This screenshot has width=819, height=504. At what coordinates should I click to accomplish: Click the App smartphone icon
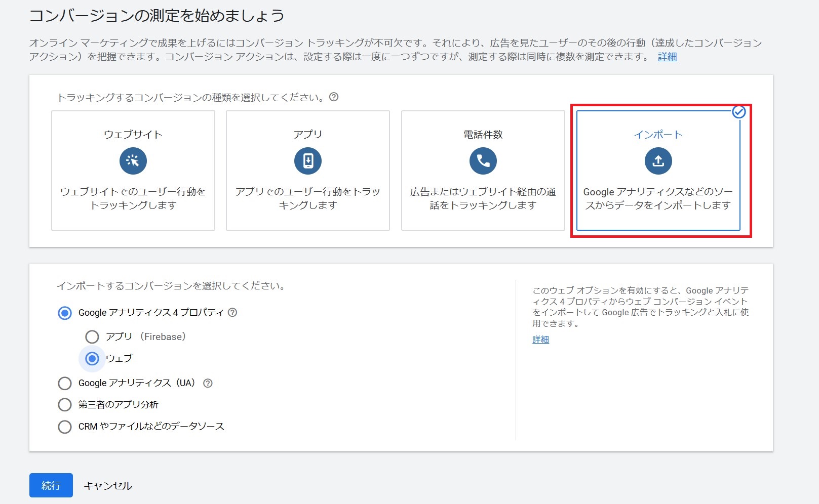pyautogui.click(x=307, y=160)
